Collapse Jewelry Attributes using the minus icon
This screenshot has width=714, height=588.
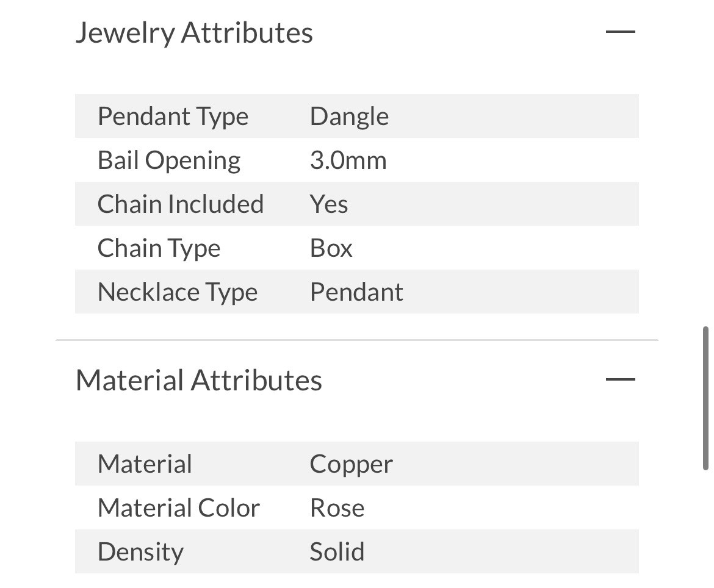tap(620, 32)
